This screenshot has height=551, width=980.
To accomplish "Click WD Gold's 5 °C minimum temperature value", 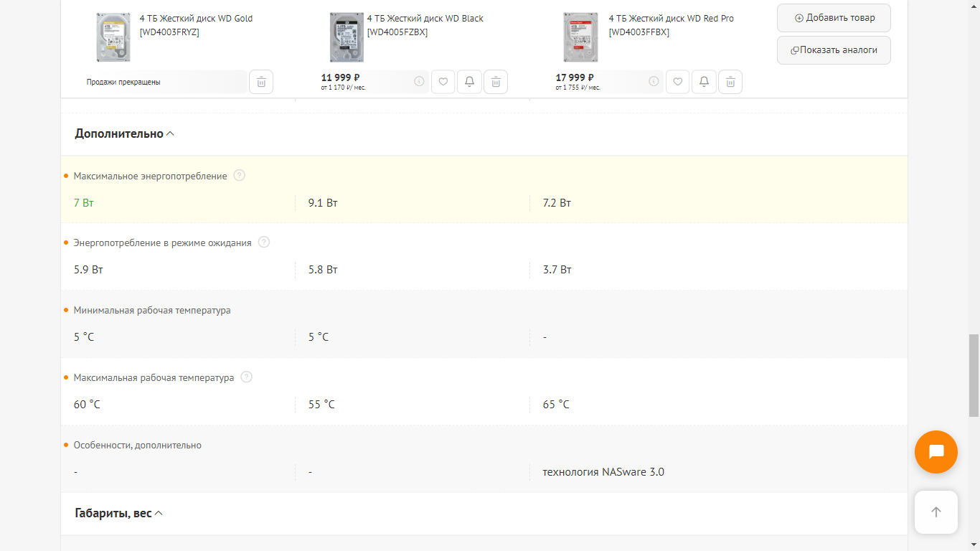I will [x=84, y=337].
